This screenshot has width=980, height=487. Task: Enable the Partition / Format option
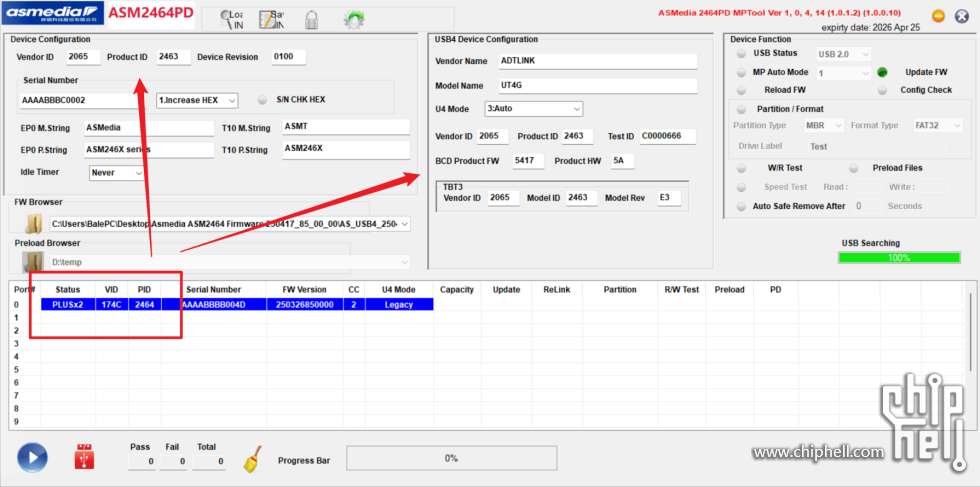click(741, 109)
